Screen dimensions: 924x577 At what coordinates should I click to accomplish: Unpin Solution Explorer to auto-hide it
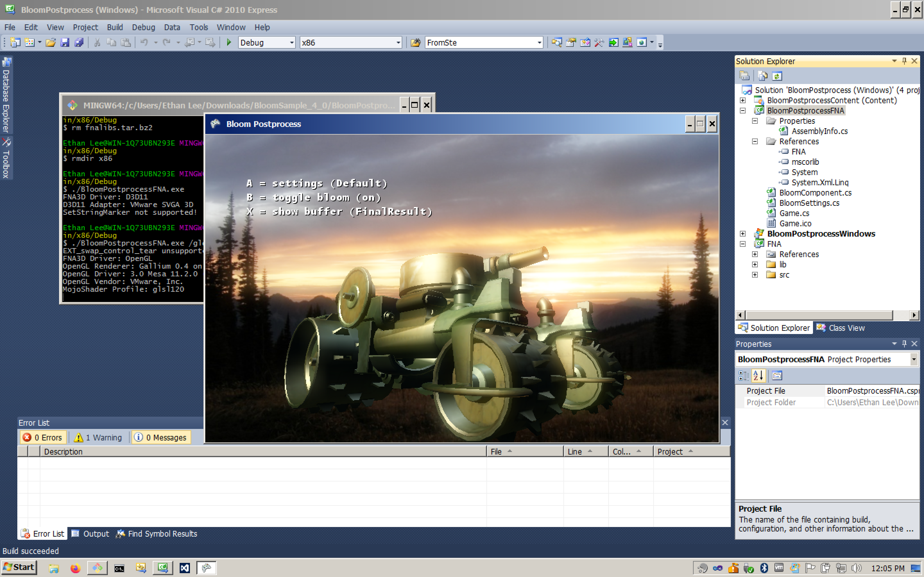pyautogui.click(x=904, y=61)
